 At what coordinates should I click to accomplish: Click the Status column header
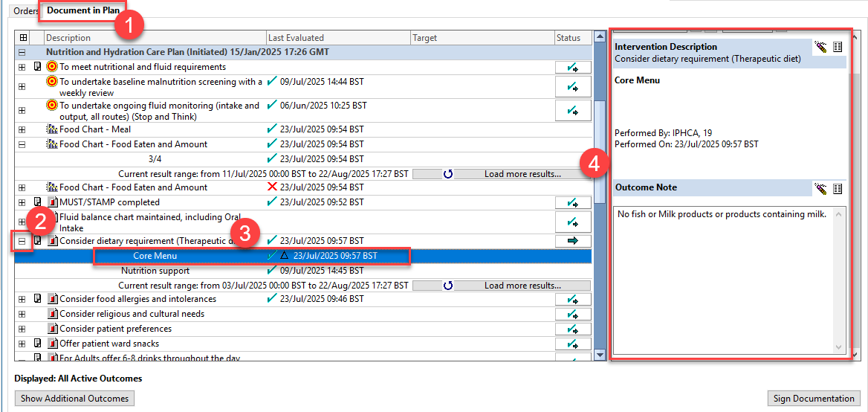click(x=573, y=38)
